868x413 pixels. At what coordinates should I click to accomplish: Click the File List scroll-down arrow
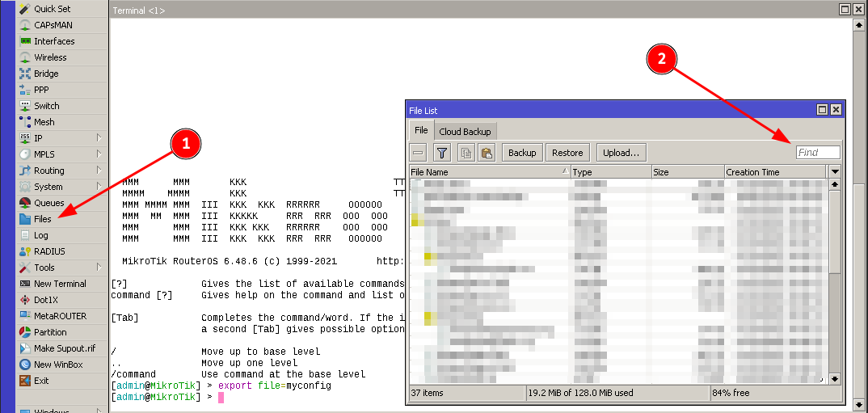pos(836,379)
